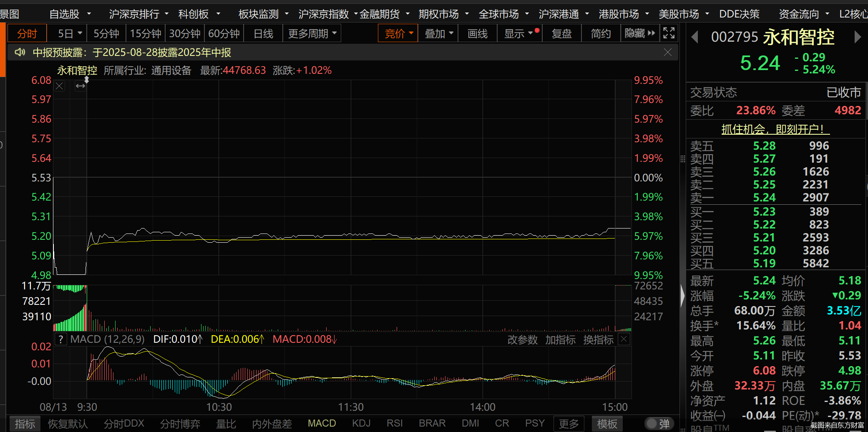Viewport: 868px width, 432px height.
Task: Dismiss the 中报预披露 notice bar
Action: click(x=667, y=52)
